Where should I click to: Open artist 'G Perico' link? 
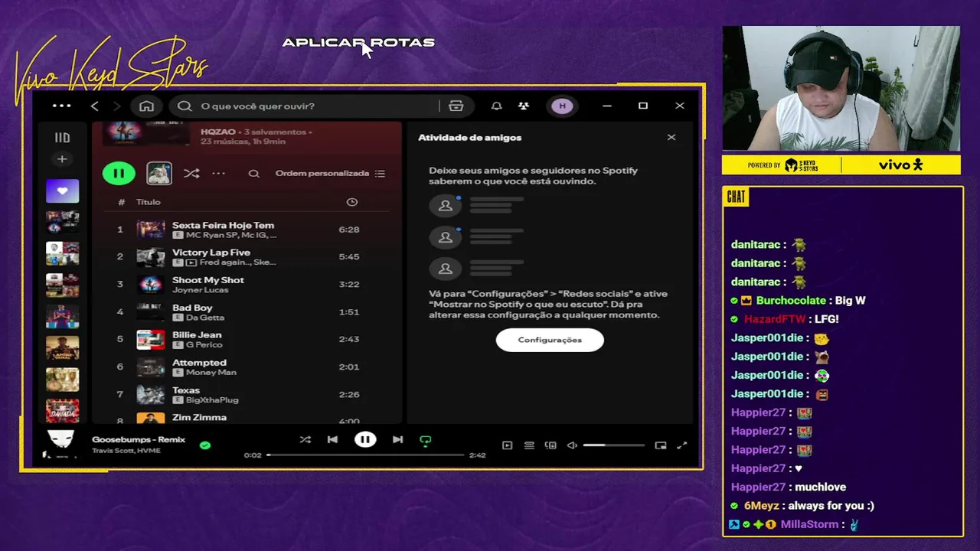(204, 345)
